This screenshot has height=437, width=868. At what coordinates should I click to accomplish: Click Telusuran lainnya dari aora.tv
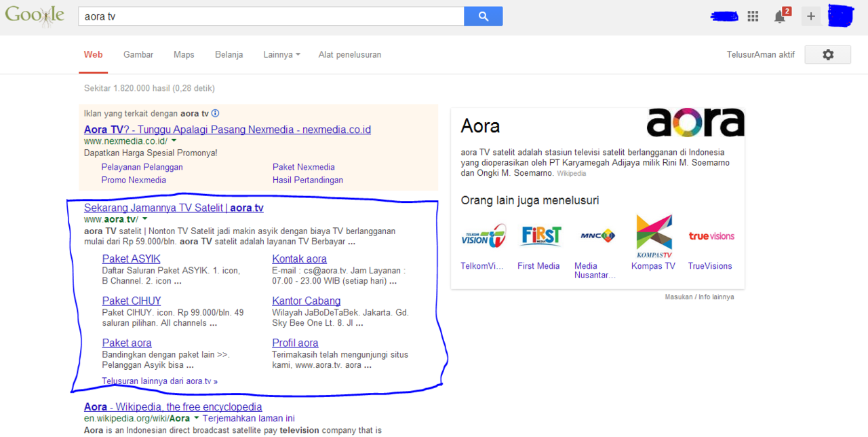click(160, 381)
